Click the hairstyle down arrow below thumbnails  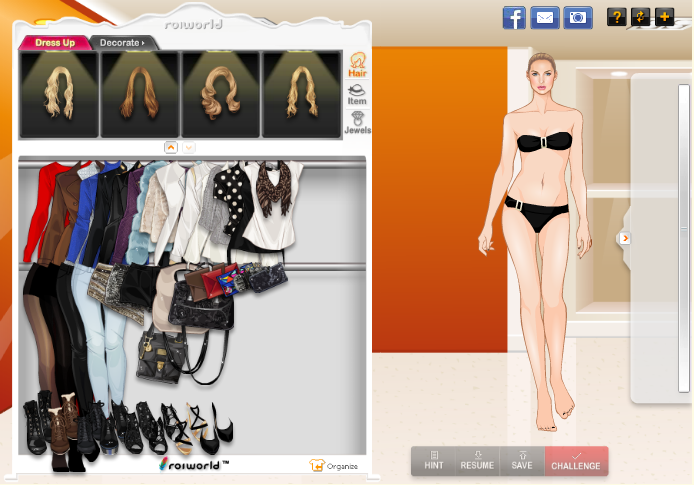pos(189,147)
